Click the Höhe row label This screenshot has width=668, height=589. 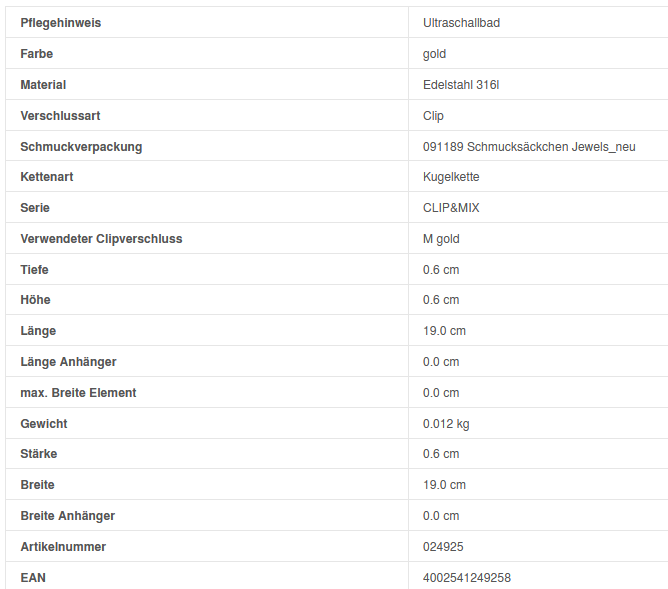coord(35,300)
